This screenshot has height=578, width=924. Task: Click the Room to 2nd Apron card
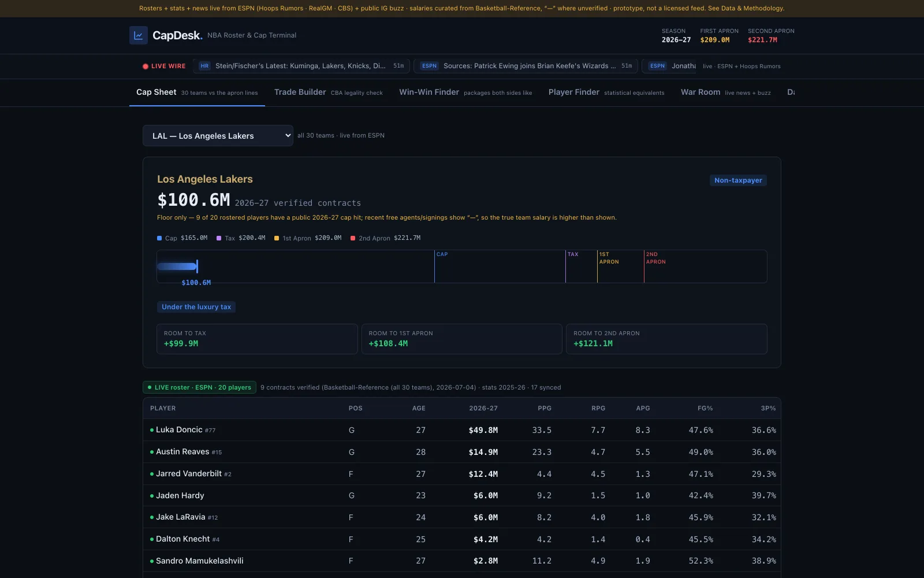pyautogui.click(x=666, y=339)
